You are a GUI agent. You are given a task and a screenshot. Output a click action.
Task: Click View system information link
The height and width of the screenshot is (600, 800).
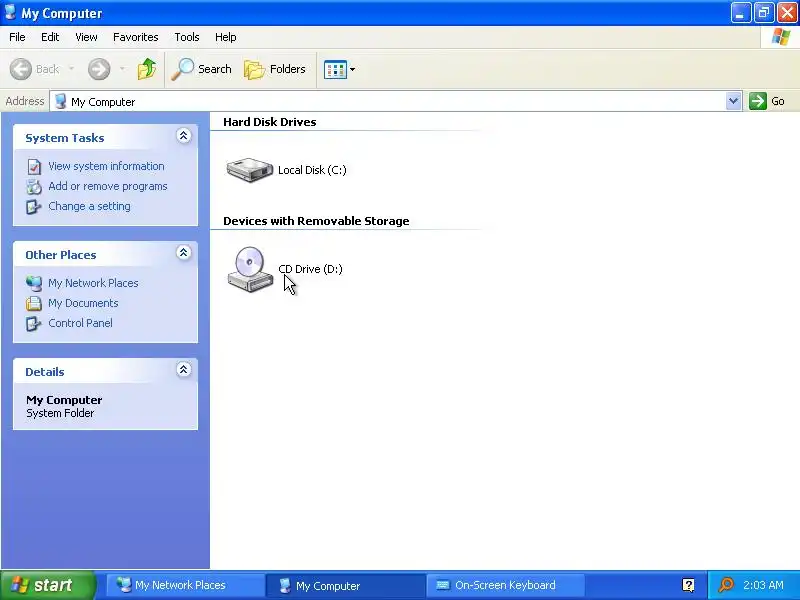point(106,166)
